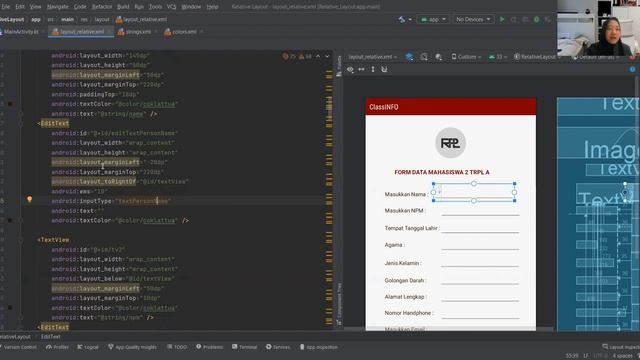Open the Navigate menu

58,7
